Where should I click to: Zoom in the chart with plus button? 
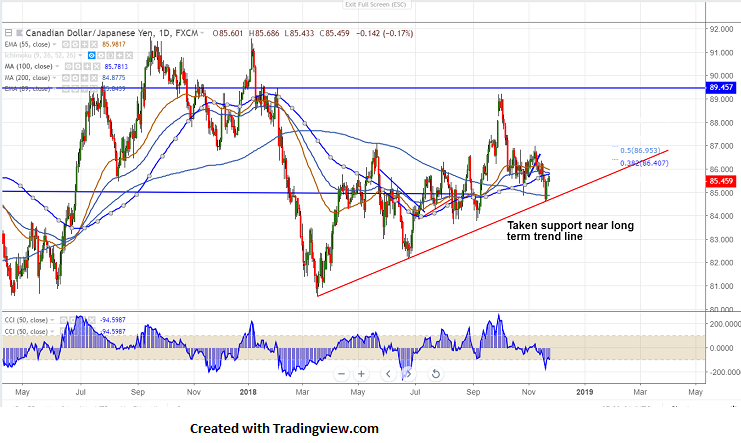click(361, 374)
